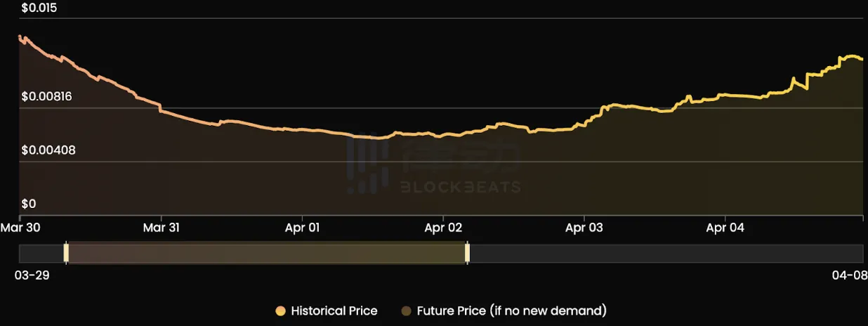Click inside the highlighted range selection bar
The image size is (868, 326).
point(267,253)
